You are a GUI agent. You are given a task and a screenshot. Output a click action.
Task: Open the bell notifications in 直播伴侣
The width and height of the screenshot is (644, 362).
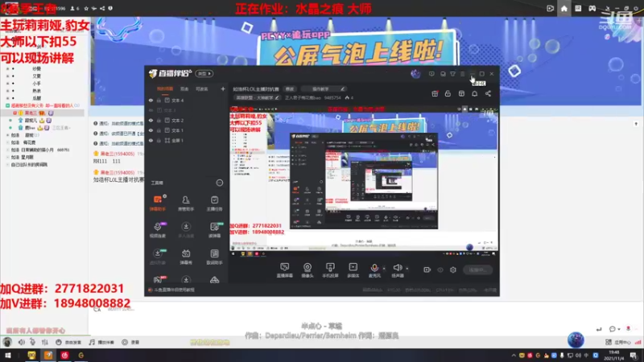point(474,93)
